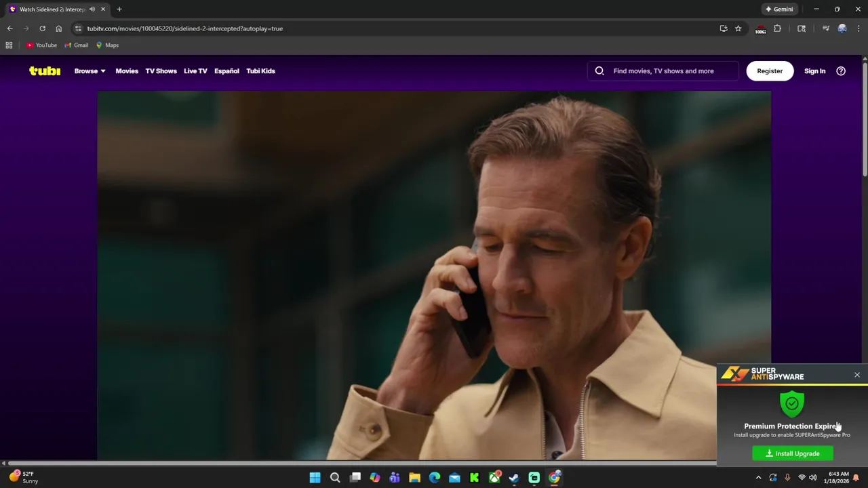Click the Tubi logo
868x488 pixels.
45,70
